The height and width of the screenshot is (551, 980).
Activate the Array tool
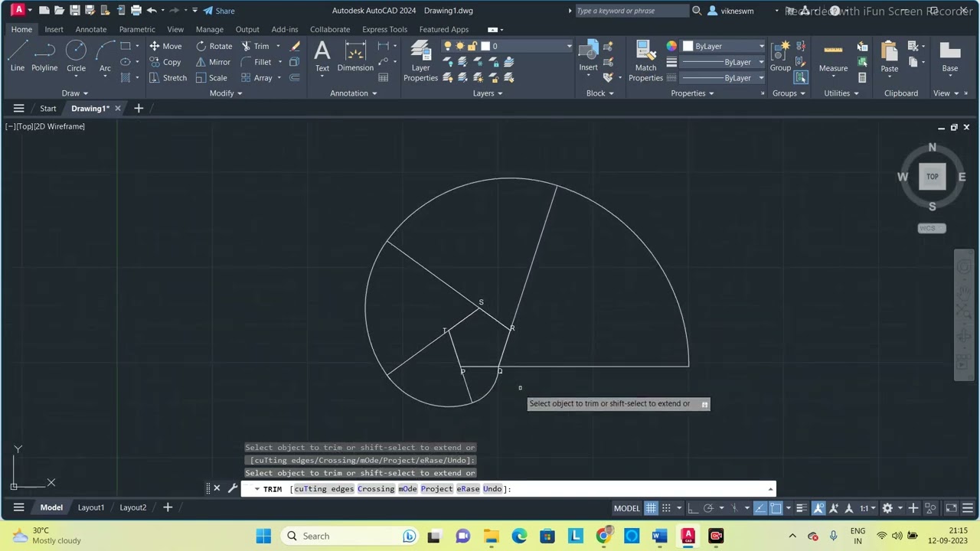tap(257, 77)
